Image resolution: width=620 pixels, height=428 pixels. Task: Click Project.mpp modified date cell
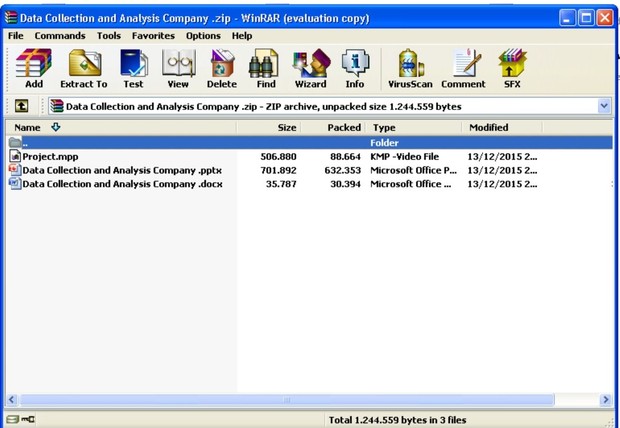point(502,157)
